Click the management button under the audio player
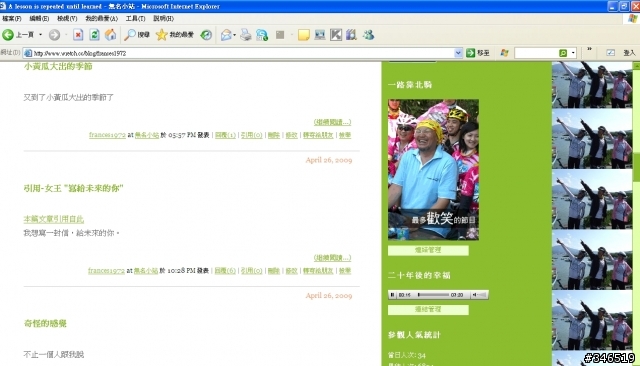640x366 pixels. pyautogui.click(x=428, y=310)
